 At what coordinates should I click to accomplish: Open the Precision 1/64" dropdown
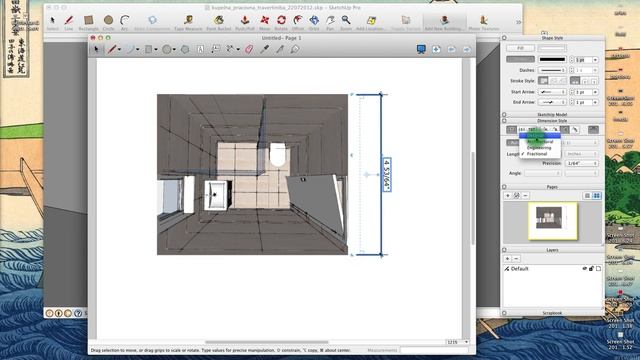582,164
